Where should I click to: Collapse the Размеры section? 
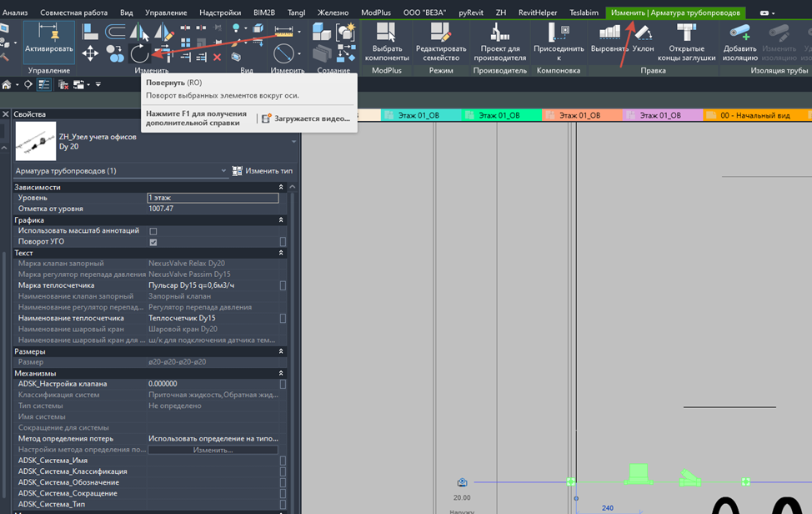coord(281,351)
